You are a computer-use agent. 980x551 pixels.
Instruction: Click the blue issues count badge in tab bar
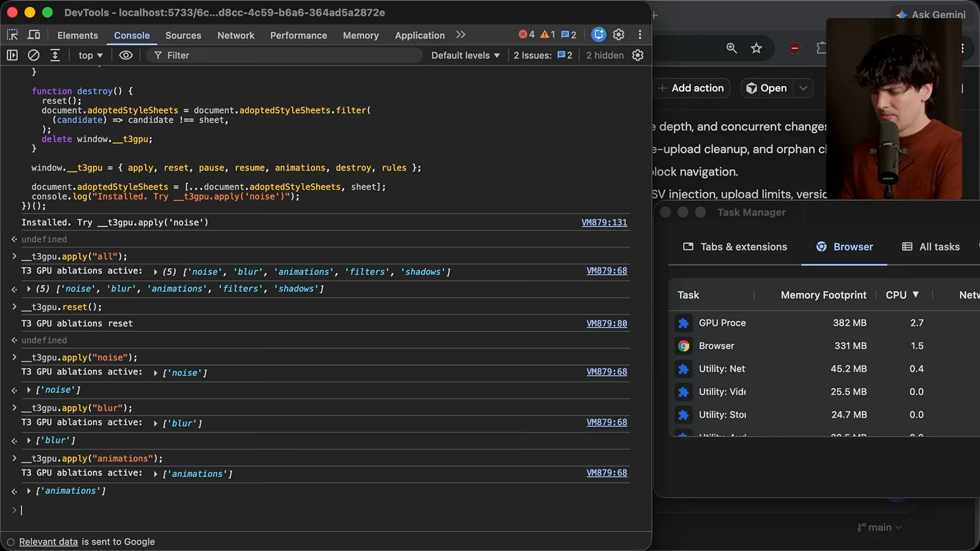coord(568,35)
